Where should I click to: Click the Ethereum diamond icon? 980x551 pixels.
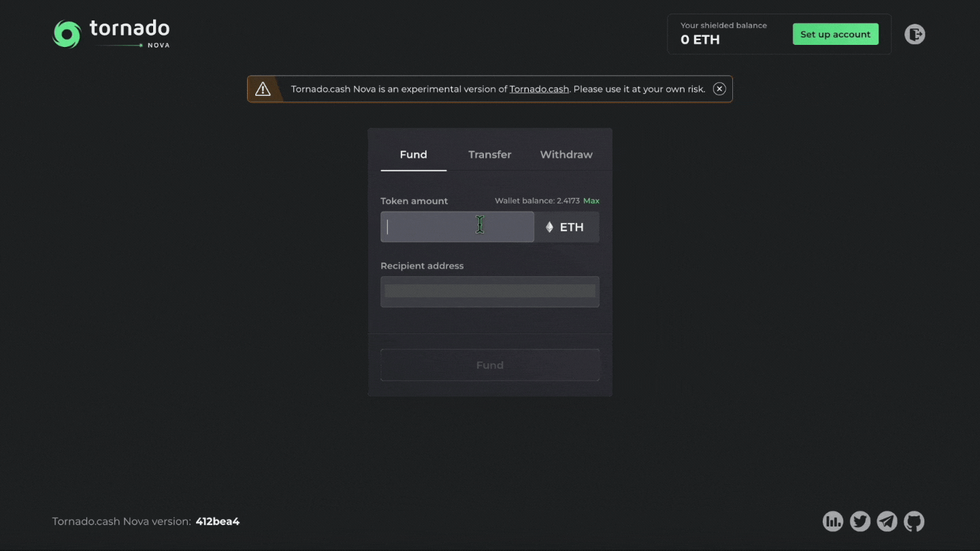pos(549,227)
